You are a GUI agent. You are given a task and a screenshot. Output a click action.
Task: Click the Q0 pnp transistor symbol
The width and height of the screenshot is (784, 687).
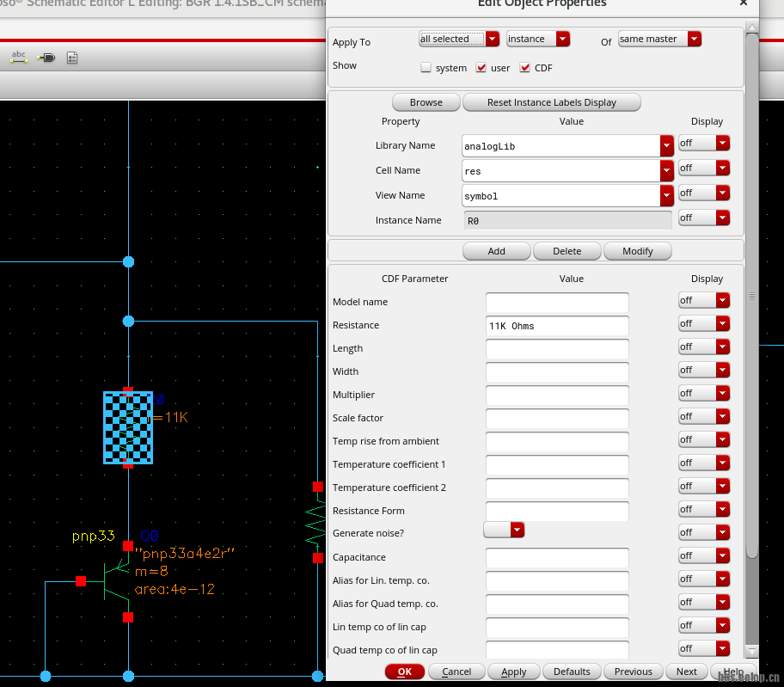click(x=117, y=581)
